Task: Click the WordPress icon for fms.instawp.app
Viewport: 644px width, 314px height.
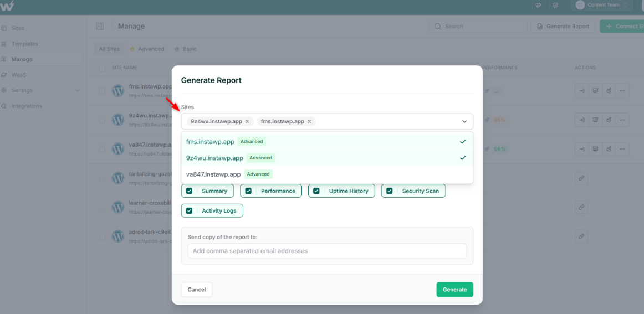Action: [118, 91]
